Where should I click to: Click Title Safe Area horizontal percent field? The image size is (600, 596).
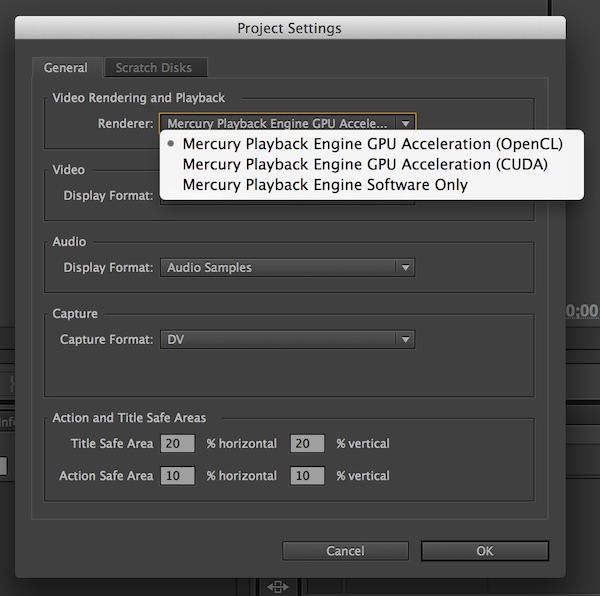(x=178, y=443)
